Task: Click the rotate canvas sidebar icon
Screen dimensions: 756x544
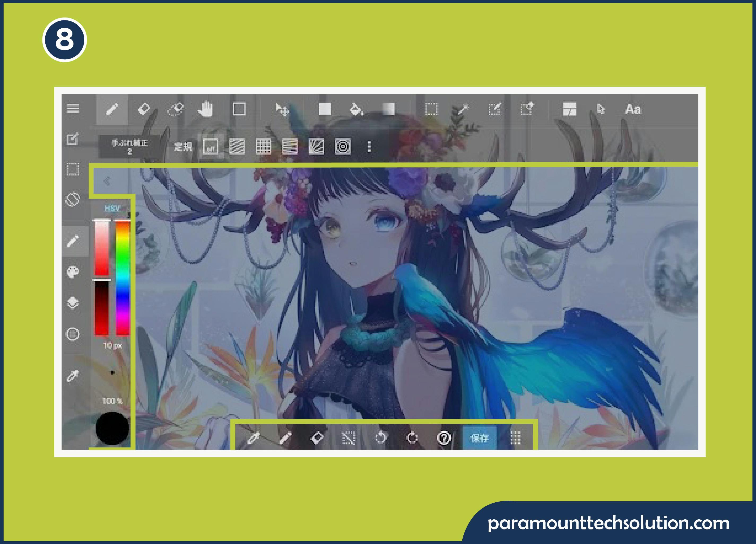Action: (x=73, y=200)
